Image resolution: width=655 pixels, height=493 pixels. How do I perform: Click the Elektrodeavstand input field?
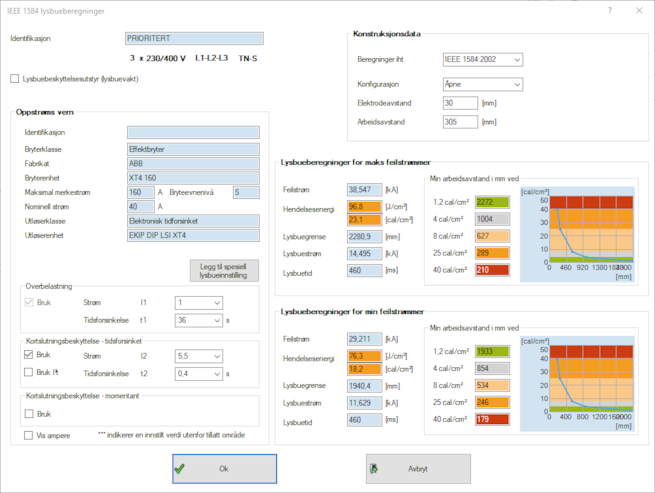click(x=460, y=103)
